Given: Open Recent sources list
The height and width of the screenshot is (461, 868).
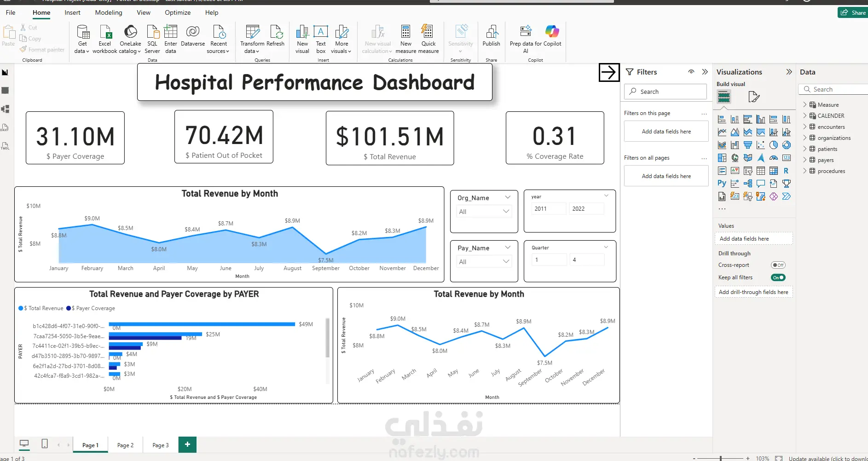Looking at the screenshot, I should pos(219,39).
